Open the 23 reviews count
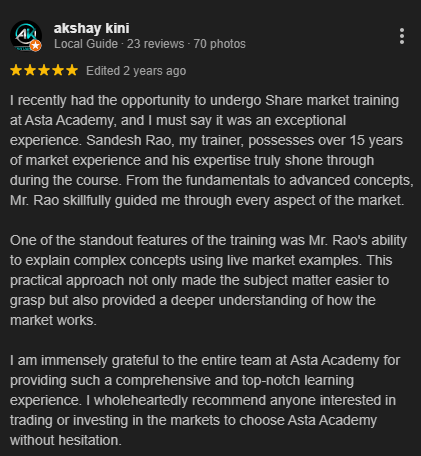The image size is (421, 456). [155, 44]
